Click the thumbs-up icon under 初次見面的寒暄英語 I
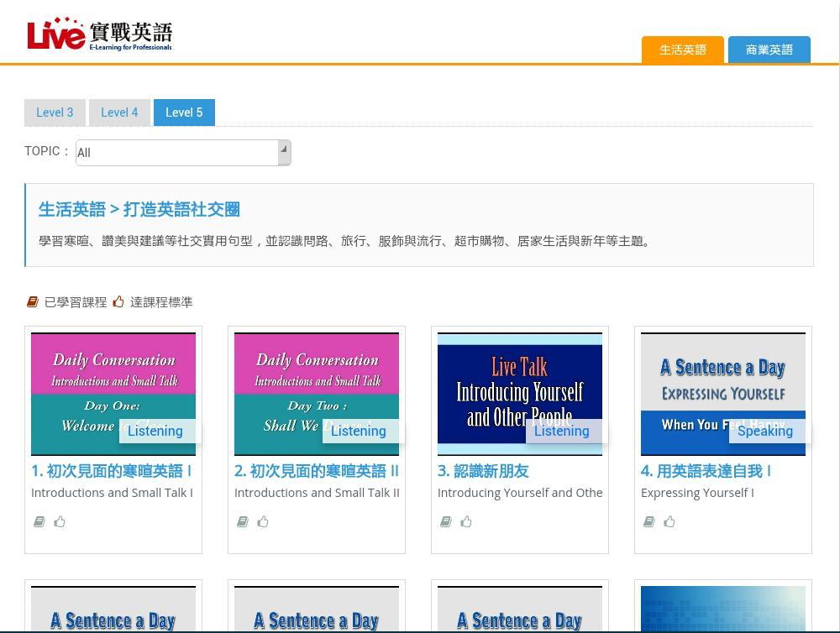Viewport: 840px width, 633px height. [60, 521]
